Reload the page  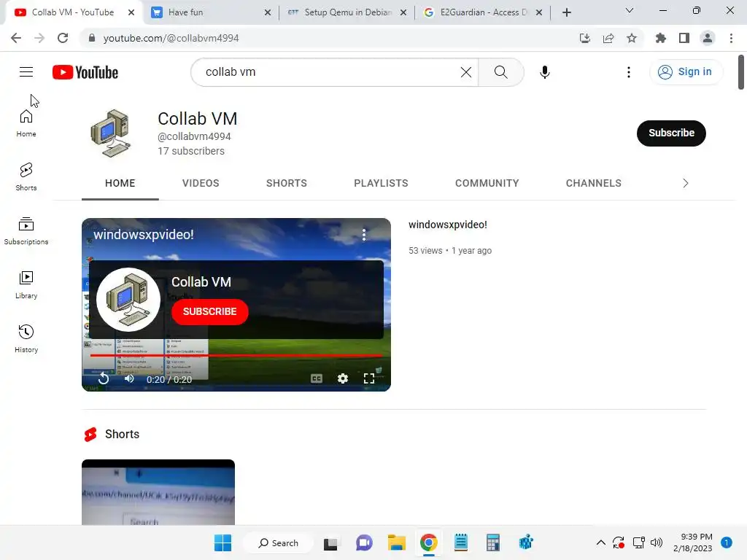point(63,38)
